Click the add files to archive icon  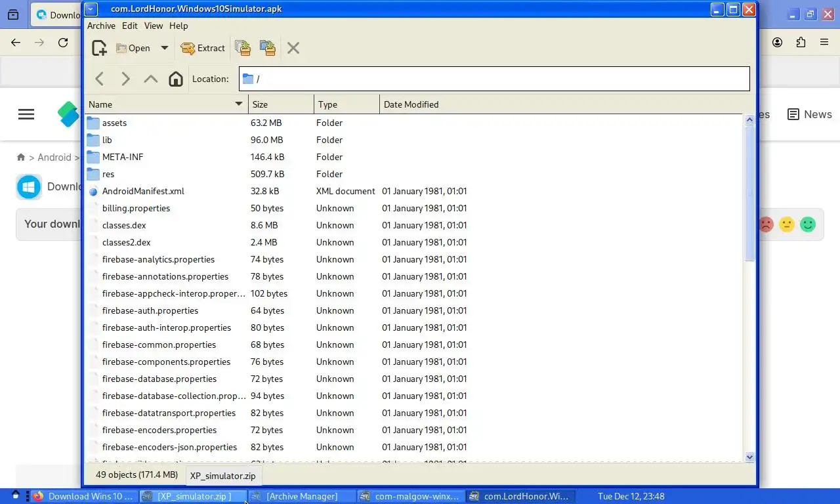243,48
